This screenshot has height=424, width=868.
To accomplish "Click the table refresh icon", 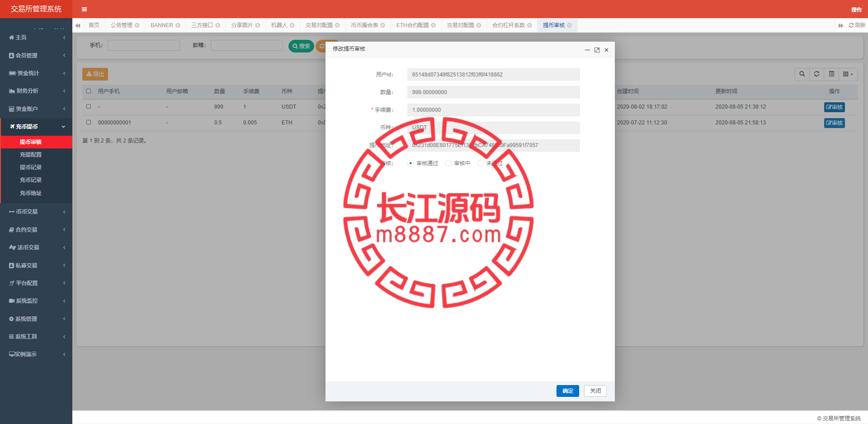I will pyautogui.click(x=816, y=74).
